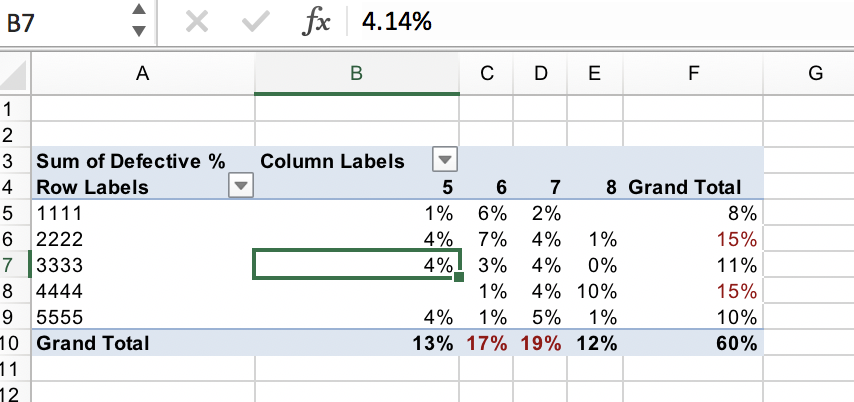Click the 11% grand total for 3333
The width and height of the screenshot is (854, 402).
(693, 265)
